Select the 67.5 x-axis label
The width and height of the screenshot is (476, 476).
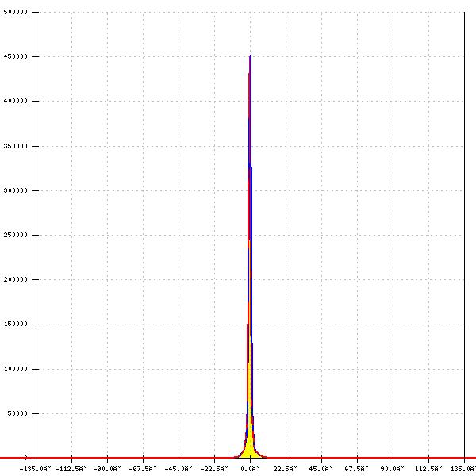click(x=357, y=469)
